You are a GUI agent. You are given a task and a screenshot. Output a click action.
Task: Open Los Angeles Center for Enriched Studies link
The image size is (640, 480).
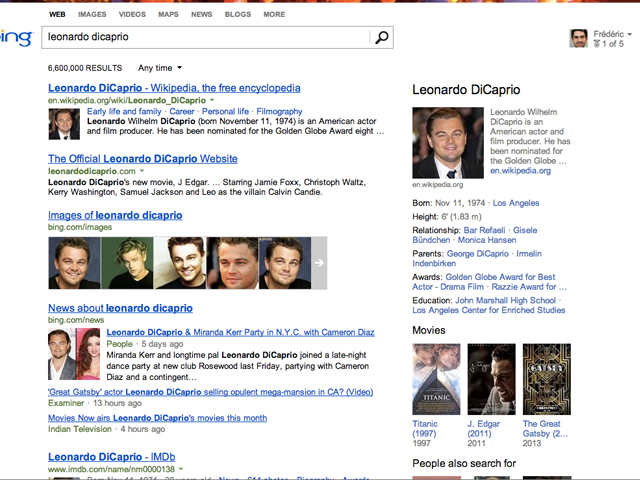coord(489,310)
